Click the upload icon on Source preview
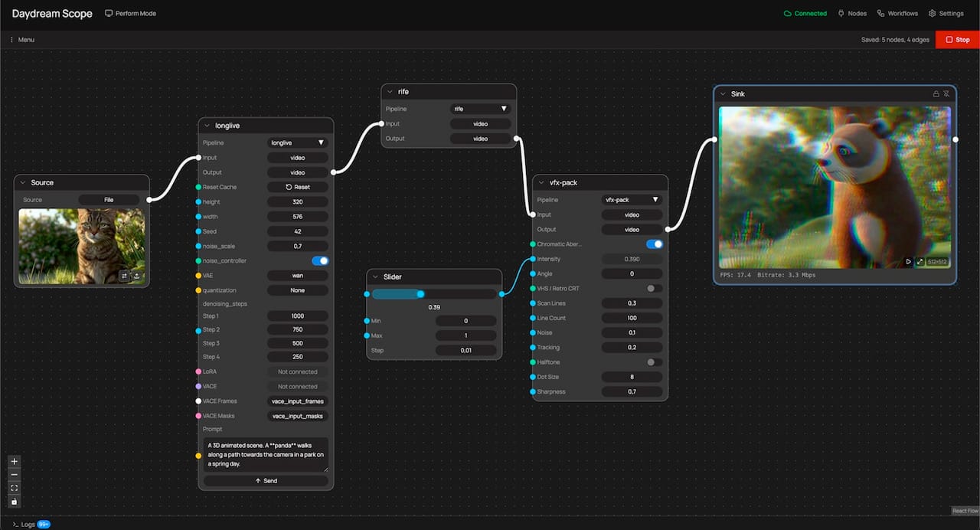 (136, 276)
